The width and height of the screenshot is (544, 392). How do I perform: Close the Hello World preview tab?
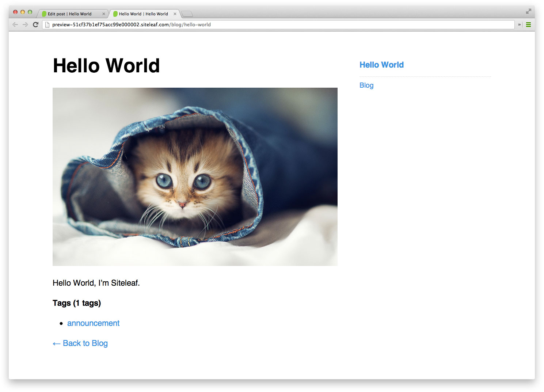tap(175, 14)
